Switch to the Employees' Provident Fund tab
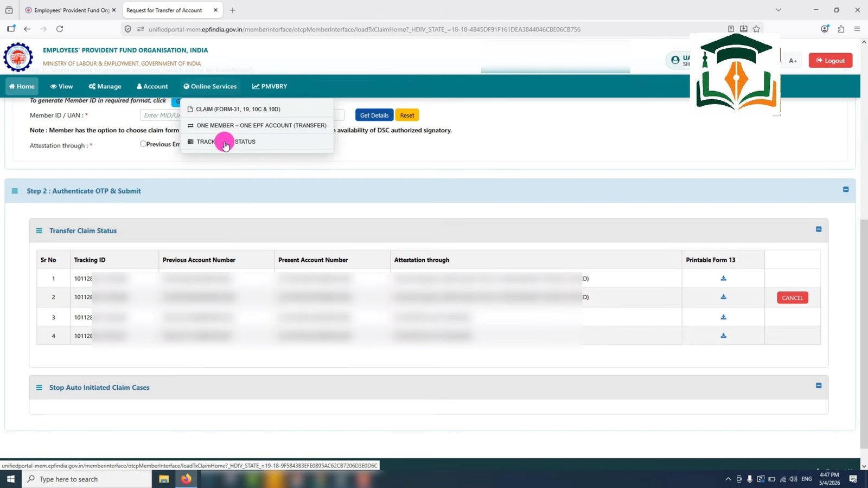This screenshot has height=488, width=868. click(71, 10)
